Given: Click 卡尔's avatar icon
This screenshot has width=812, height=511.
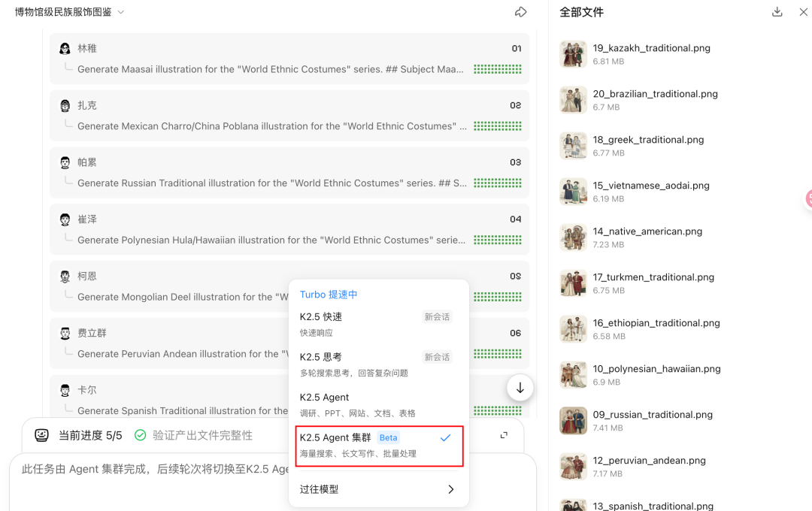Looking at the screenshot, I should [x=65, y=390].
